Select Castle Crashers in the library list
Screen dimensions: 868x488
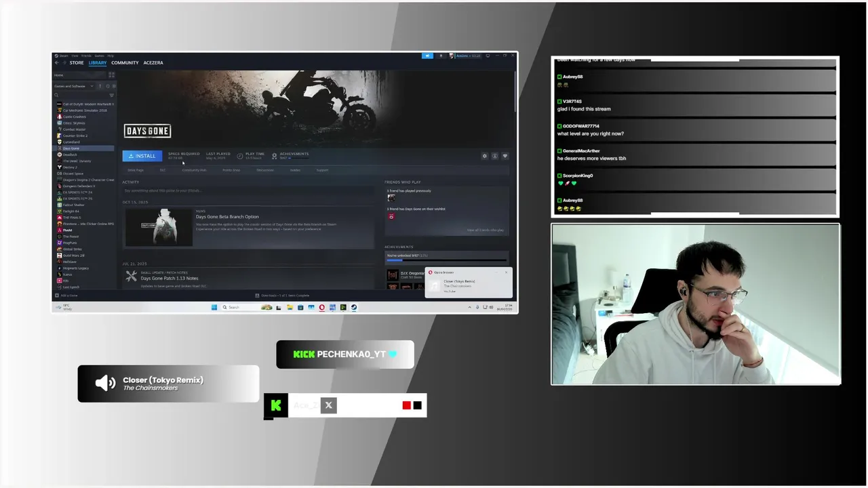[85, 117]
